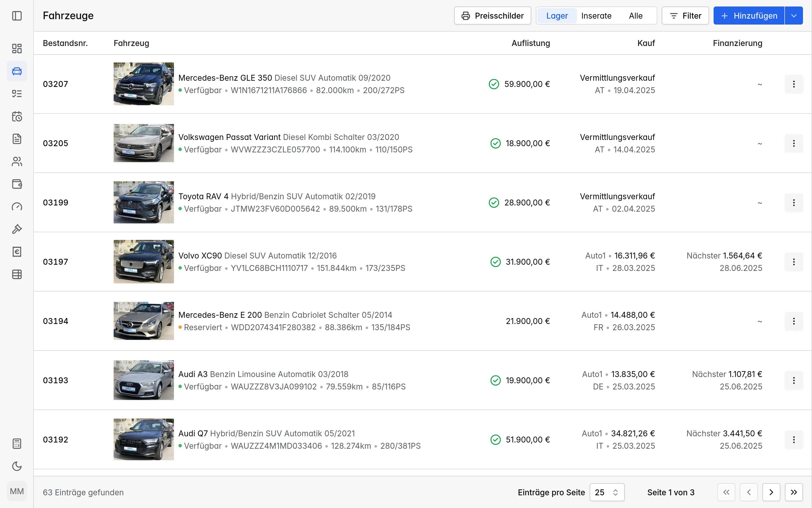This screenshot has height=508, width=812.
Task: Open the auction gavel icon in sidebar
Action: click(x=17, y=229)
